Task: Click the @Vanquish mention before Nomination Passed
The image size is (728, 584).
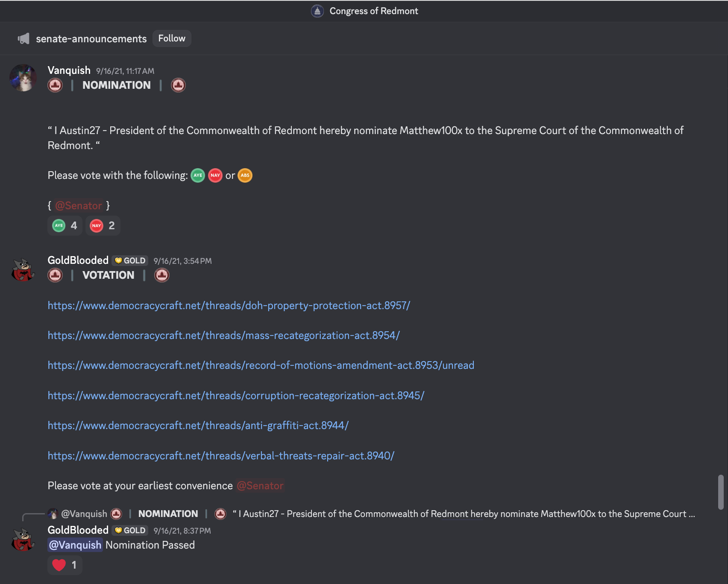Action: tap(75, 545)
